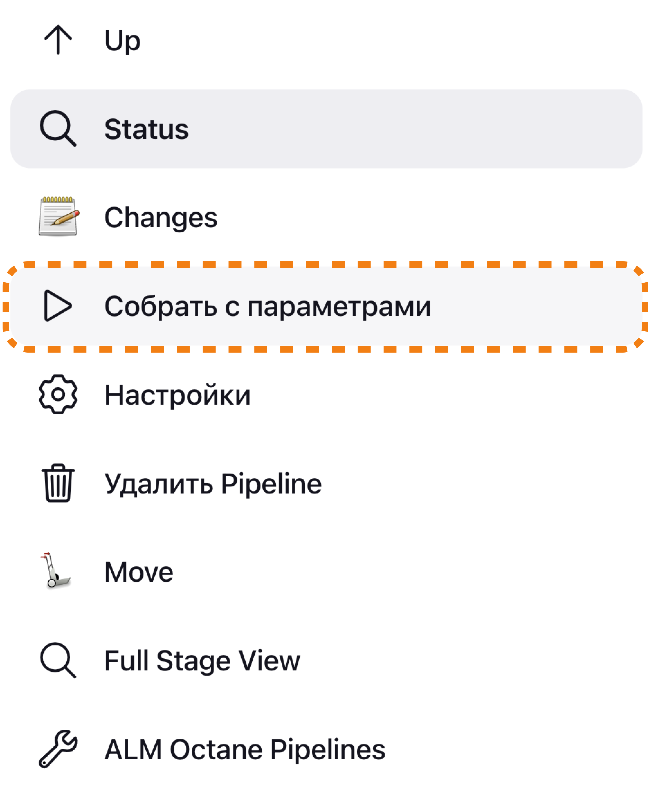Viewport: 665px width, 812px height.
Task: Click the Full Stage View magnifier icon
Action: coord(58,660)
